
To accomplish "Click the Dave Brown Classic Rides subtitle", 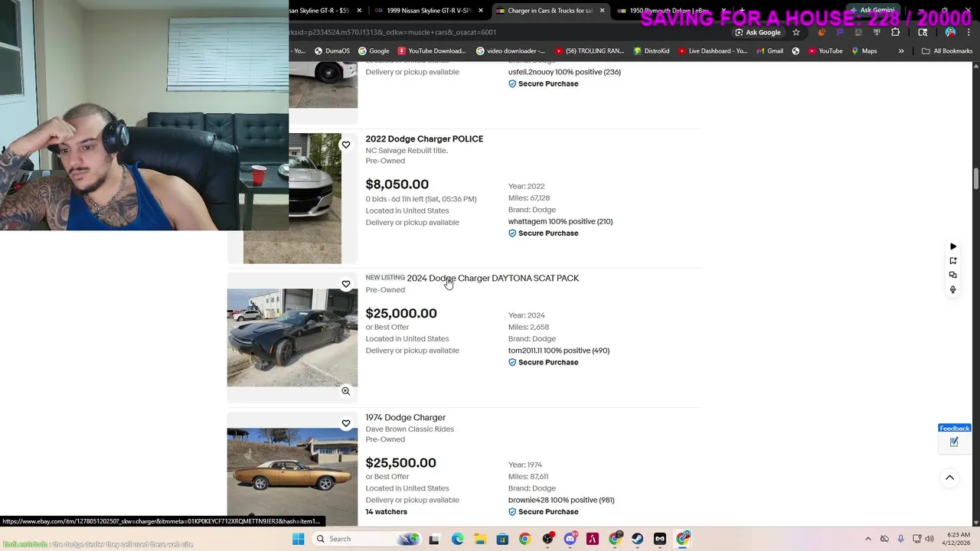I will (410, 429).
